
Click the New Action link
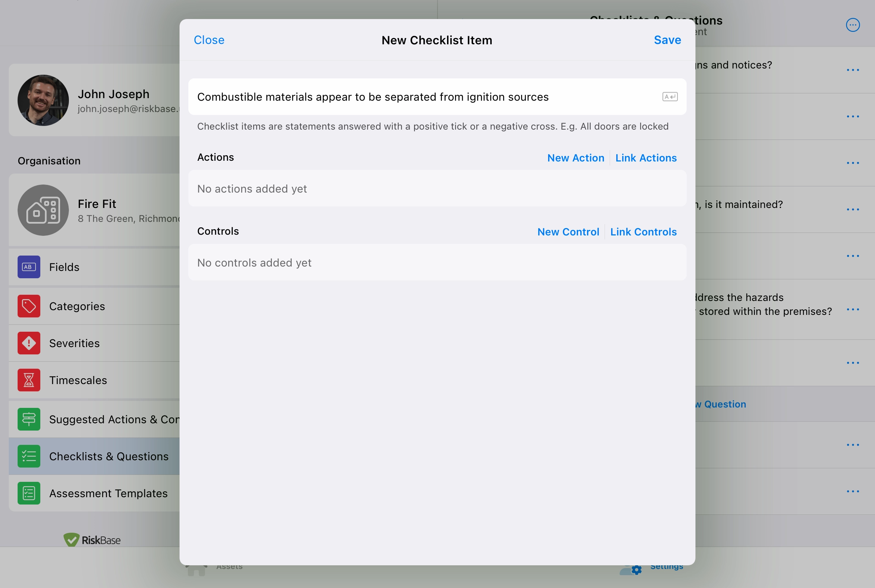576,157
